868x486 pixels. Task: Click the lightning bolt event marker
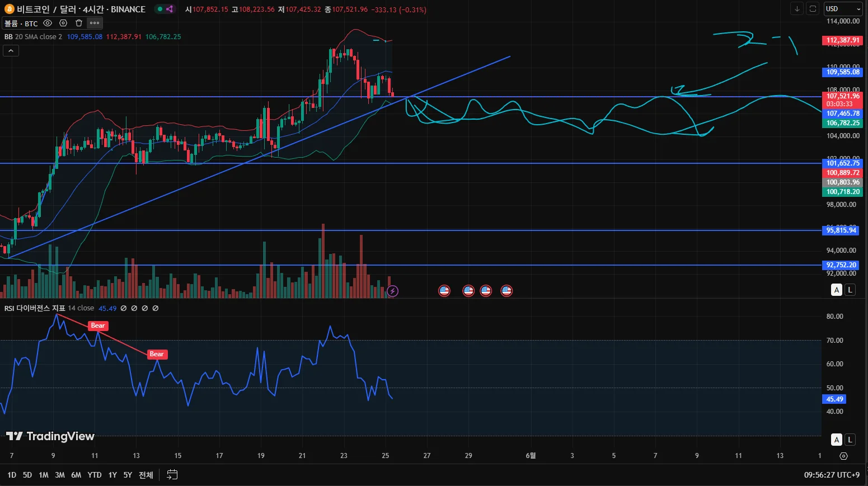[393, 291]
